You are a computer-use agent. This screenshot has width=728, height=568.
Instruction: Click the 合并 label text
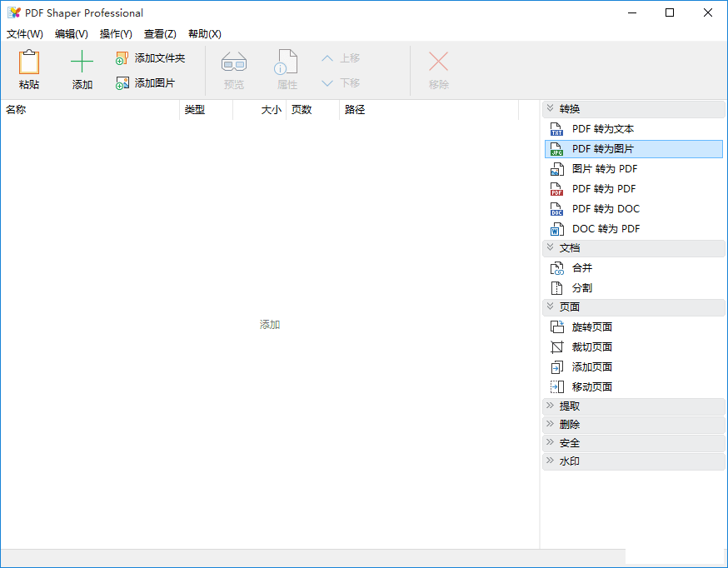[x=582, y=268]
